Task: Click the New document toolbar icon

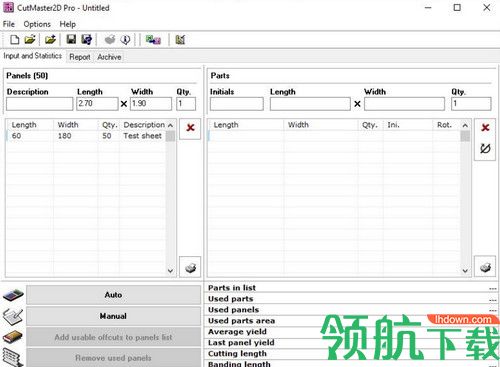Action: click(14, 40)
